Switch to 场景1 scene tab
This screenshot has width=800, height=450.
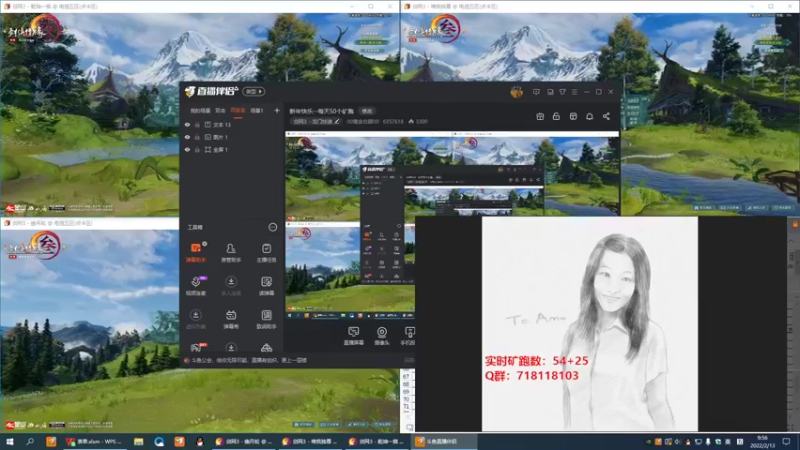pos(257,110)
